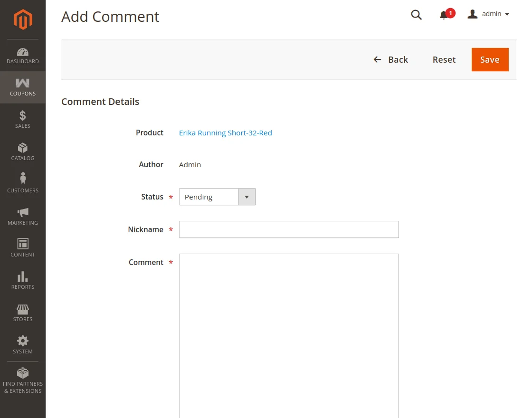Open the Erika Running Short-32-Red product link
The height and width of the screenshot is (418, 532).
pos(226,133)
